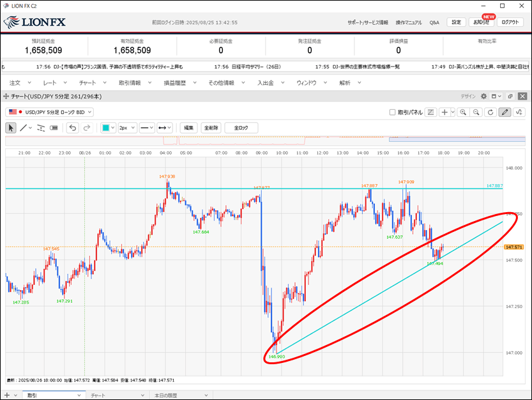Click the 全削除 button
Image resolution: width=532 pixels, height=400 pixels.
211,128
